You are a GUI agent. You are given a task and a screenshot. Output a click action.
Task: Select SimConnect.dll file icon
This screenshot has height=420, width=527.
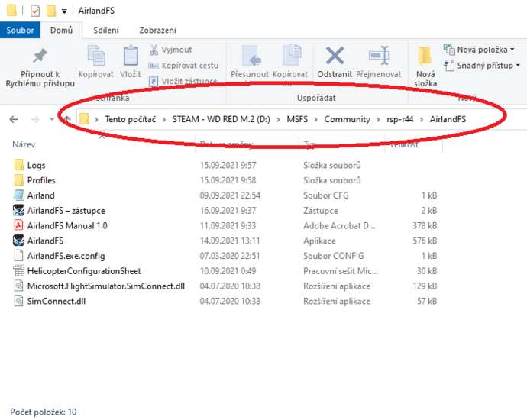19,301
